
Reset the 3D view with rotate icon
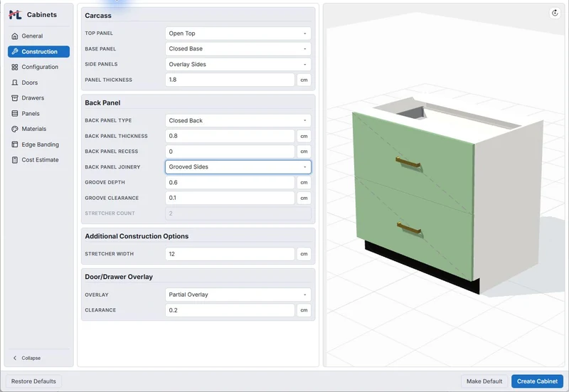555,13
